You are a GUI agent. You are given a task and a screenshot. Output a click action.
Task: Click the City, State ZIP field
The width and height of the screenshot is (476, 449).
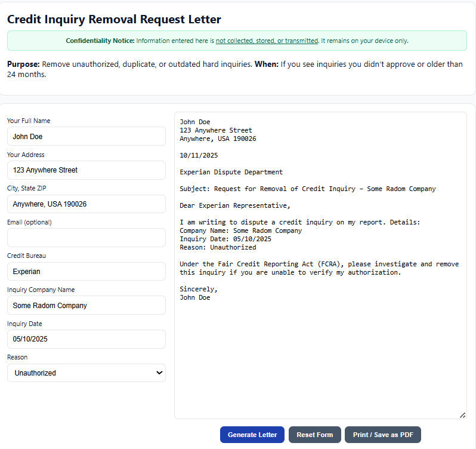point(86,204)
